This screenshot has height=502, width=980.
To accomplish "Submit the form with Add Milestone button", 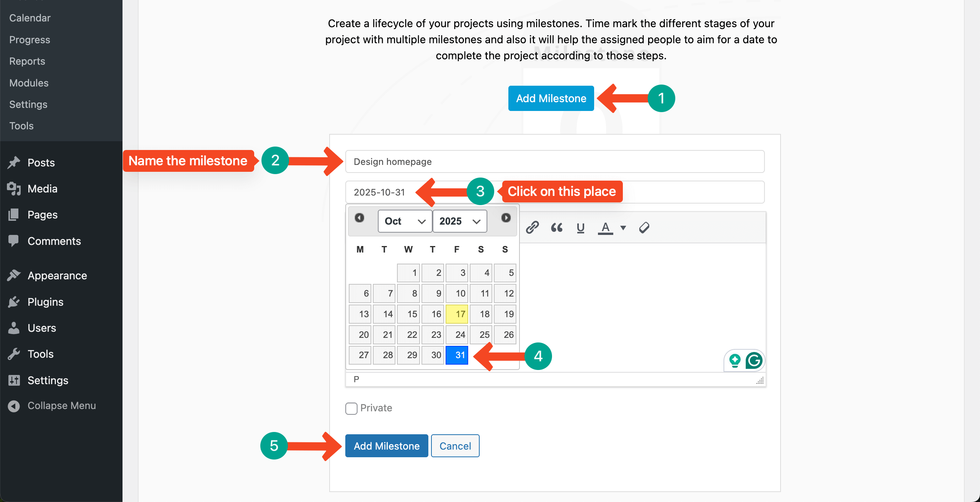I will [x=387, y=446].
